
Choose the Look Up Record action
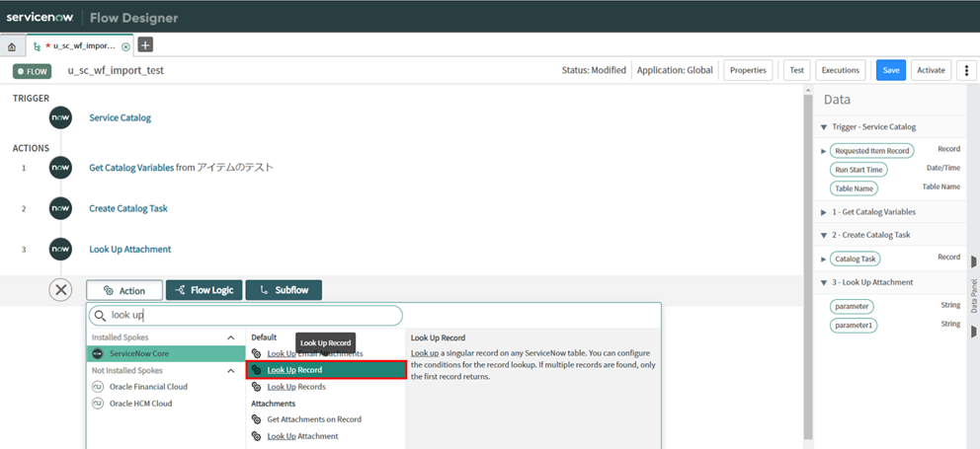tap(326, 370)
